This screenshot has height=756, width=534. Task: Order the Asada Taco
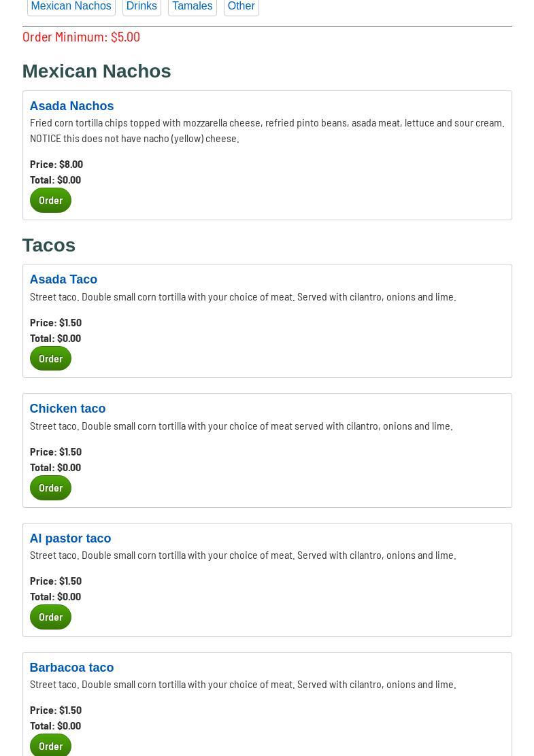pos(50,358)
